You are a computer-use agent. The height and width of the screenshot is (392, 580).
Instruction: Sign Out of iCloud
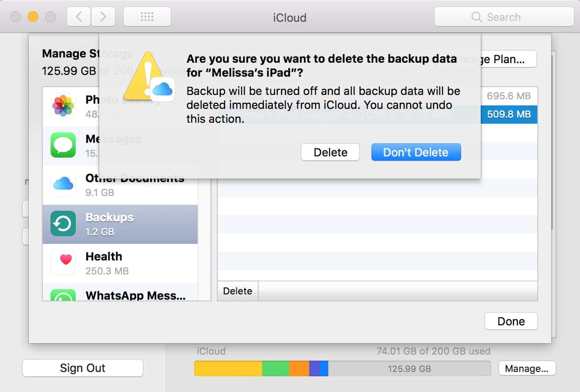coord(82,368)
